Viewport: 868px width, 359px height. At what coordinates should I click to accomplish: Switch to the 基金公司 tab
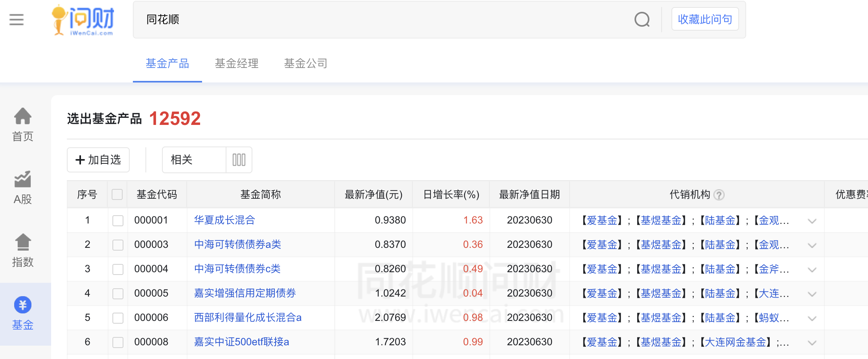tap(306, 63)
